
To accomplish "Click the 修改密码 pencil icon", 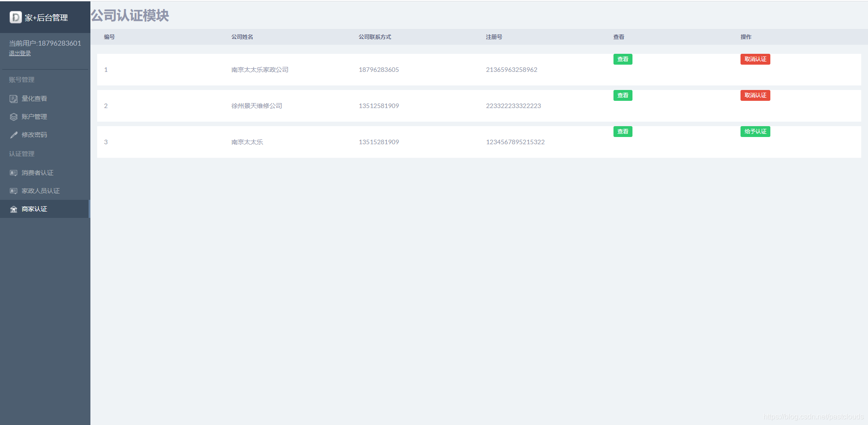I will point(14,135).
